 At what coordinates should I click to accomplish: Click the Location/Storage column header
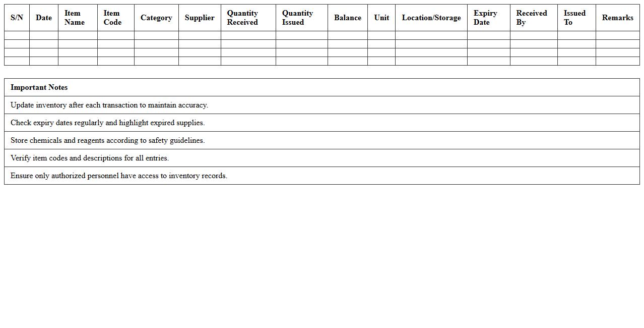[431, 18]
